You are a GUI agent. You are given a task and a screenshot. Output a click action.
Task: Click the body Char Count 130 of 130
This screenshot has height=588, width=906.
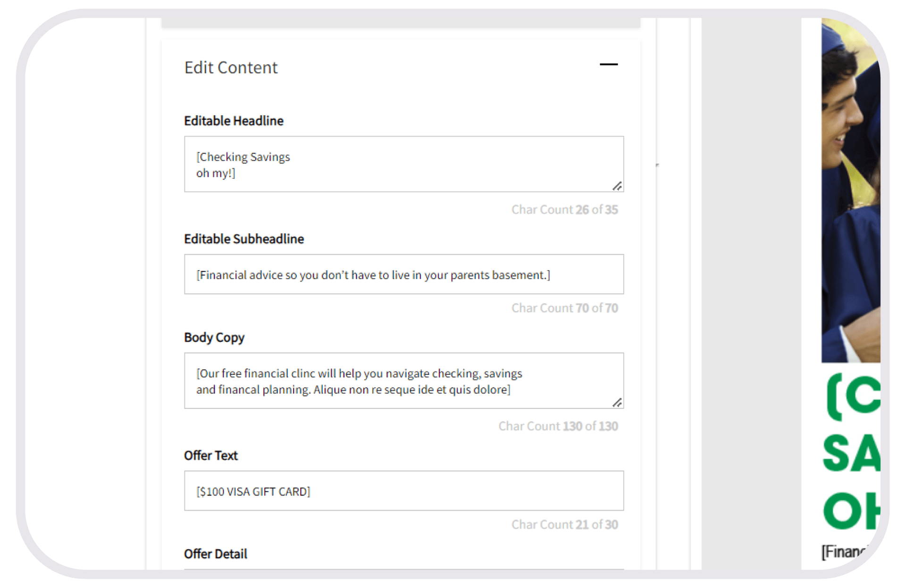[x=558, y=426]
